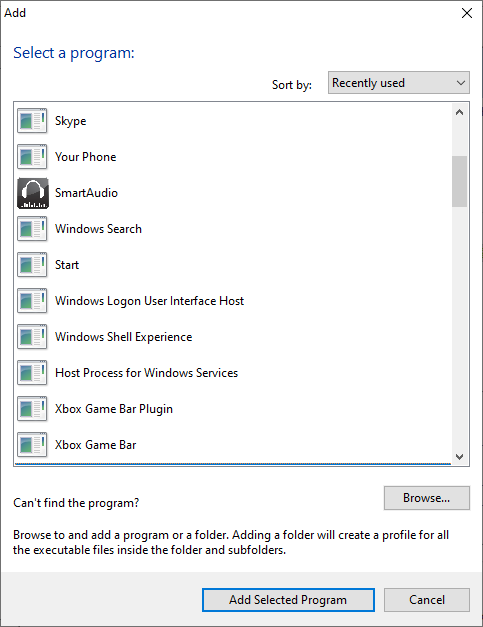Open the Sort by dropdown

point(399,83)
